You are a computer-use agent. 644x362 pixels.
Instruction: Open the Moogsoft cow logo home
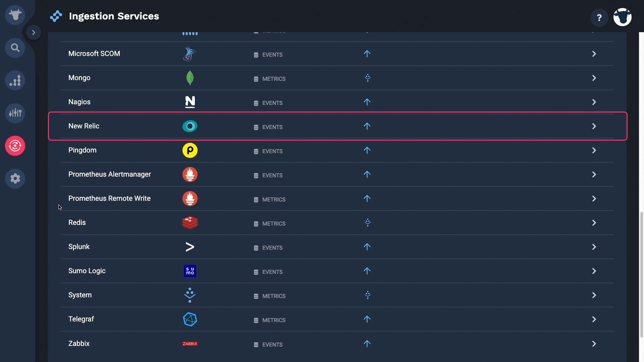point(15,15)
